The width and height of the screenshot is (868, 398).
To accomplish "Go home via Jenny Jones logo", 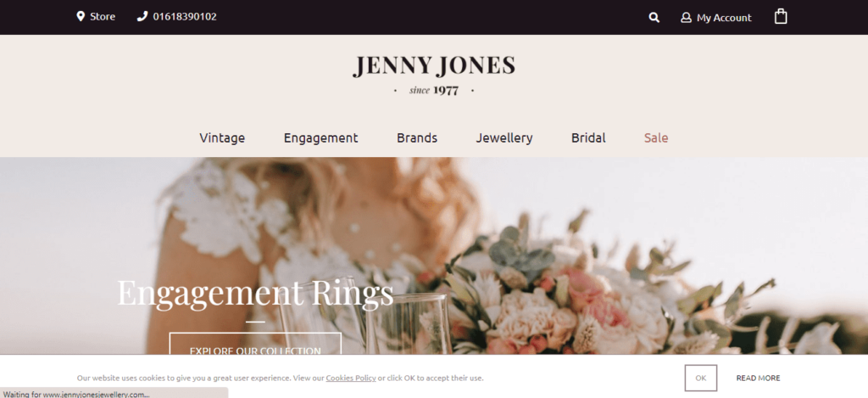I will pyautogui.click(x=434, y=75).
